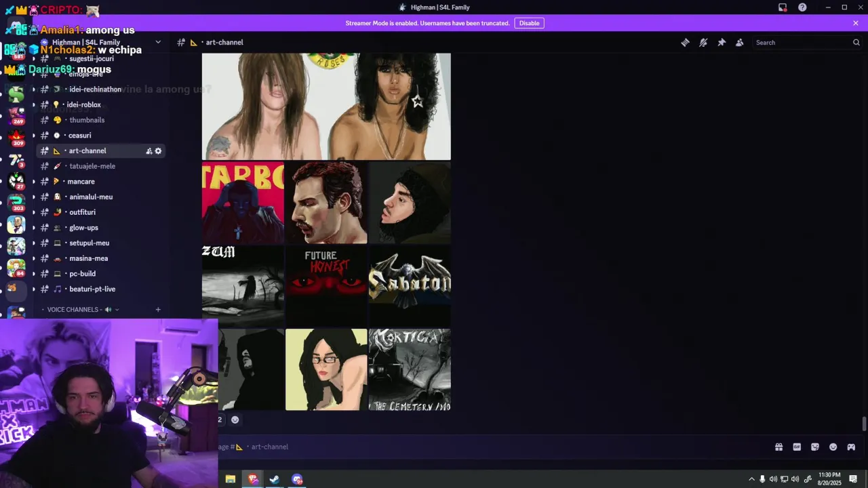Open art-channel invite people icon

click(149, 151)
